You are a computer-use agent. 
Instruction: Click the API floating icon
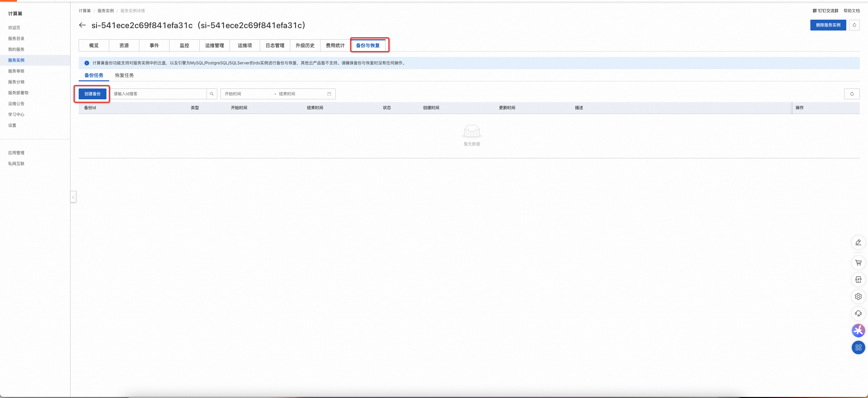[x=858, y=280]
